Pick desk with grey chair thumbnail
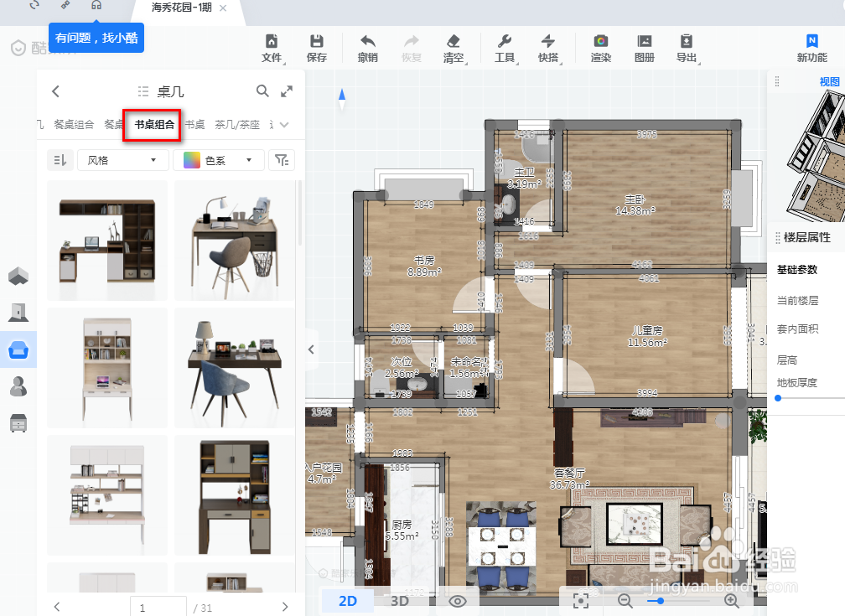Image resolution: width=845 pixels, height=616 pixels. [x=235, y=241]
